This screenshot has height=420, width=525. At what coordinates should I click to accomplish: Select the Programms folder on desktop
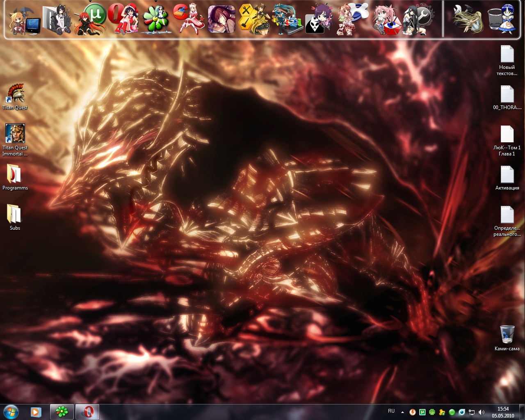(15, 177)
